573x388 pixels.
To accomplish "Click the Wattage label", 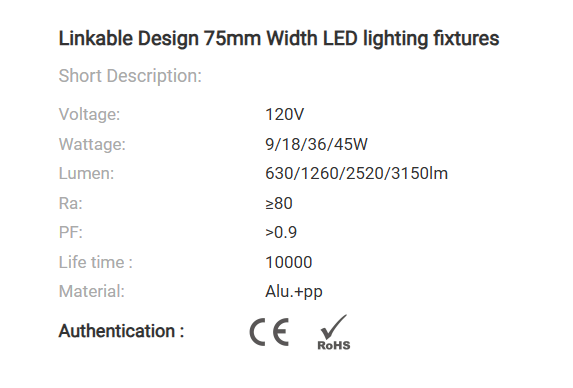I will coord(92,144).
